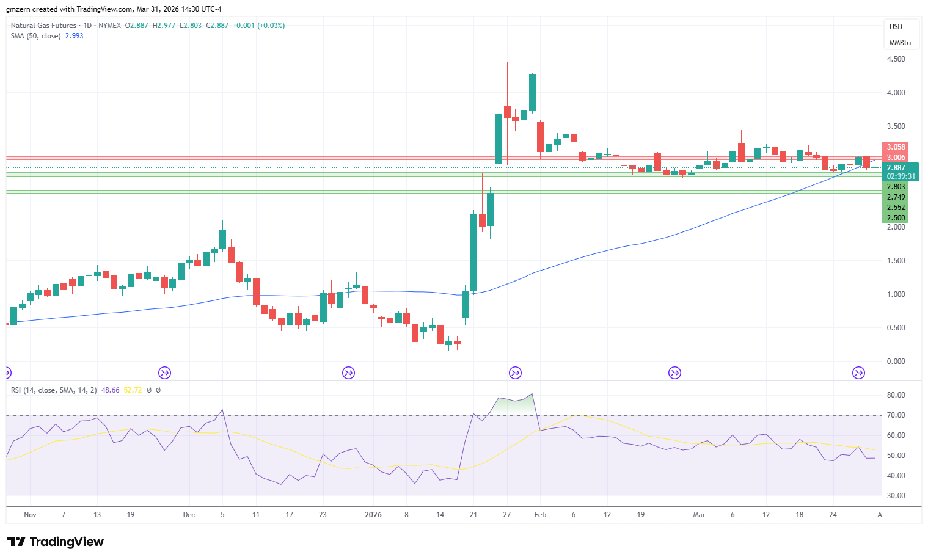Click the red 3.058 price label
This screenshot has width=928, height=560.
[x=896, y=147]
